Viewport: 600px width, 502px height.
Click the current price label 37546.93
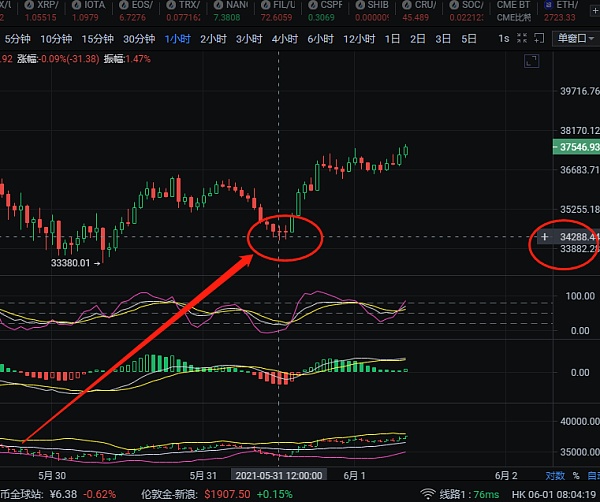pyautogui.click(x=576, y=147)
